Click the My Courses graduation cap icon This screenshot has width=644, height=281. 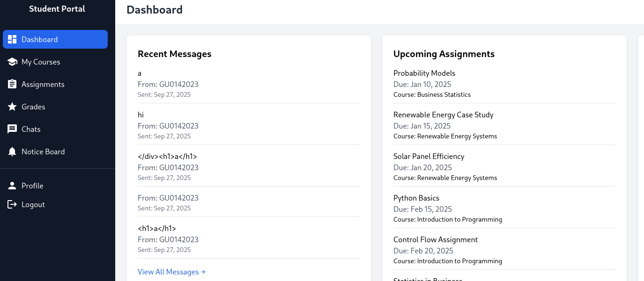tap(12, 62)
